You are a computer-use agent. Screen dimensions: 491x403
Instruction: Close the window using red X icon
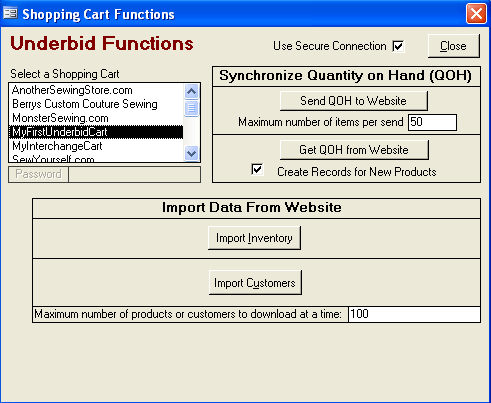pyautogui.click(x=476, y=14)
